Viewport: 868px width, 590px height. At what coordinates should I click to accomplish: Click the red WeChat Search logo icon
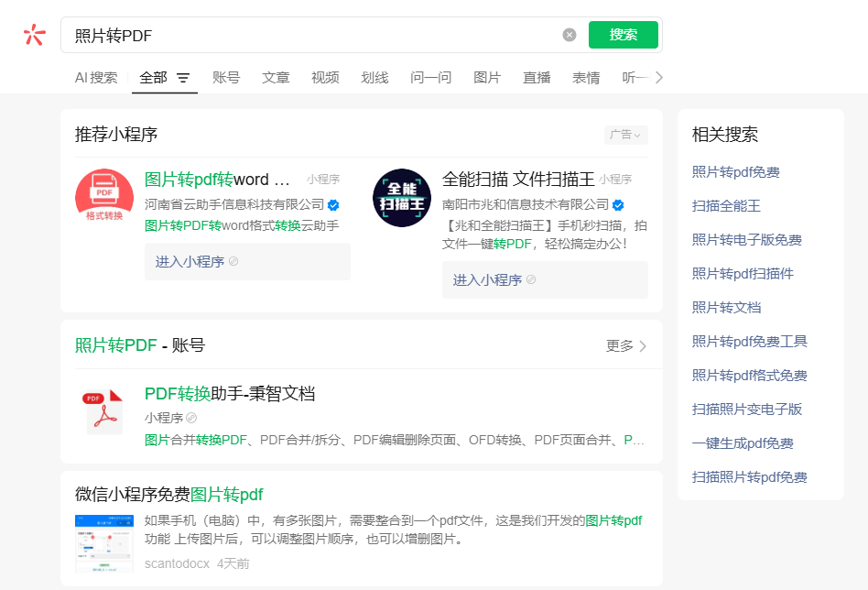[34, 35]
